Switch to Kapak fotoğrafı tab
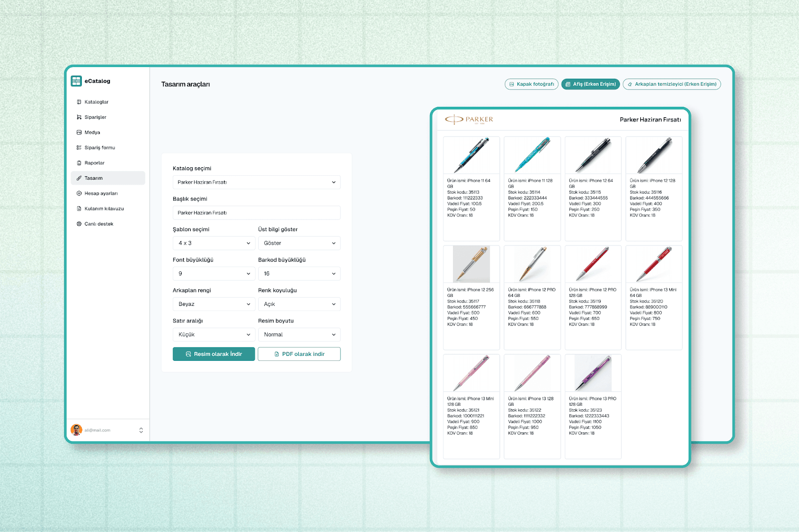 pos(531,84)
